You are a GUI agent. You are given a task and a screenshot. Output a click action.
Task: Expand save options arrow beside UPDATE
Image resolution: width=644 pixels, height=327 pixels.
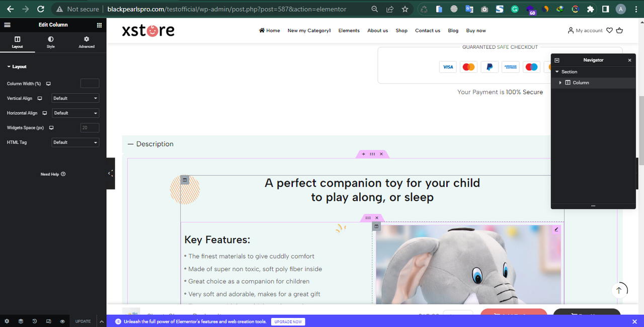point(101,321)
